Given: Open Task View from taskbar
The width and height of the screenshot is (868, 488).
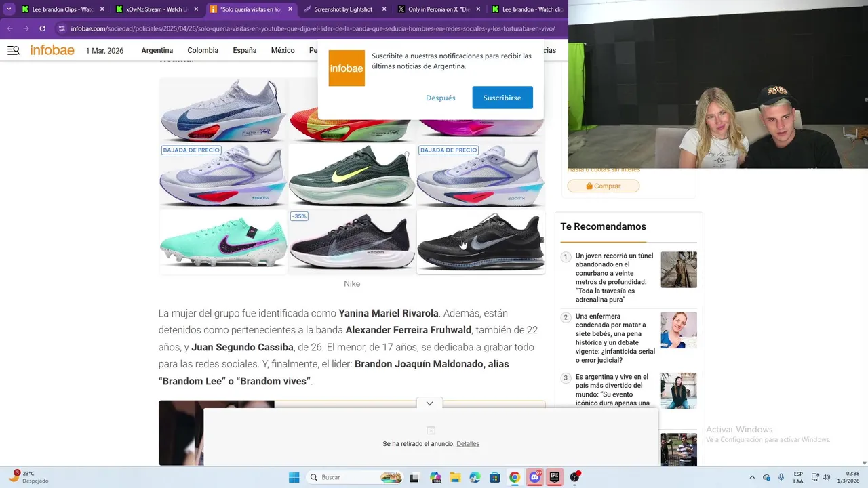Looking at the screenshot, I should click(414, 477).
